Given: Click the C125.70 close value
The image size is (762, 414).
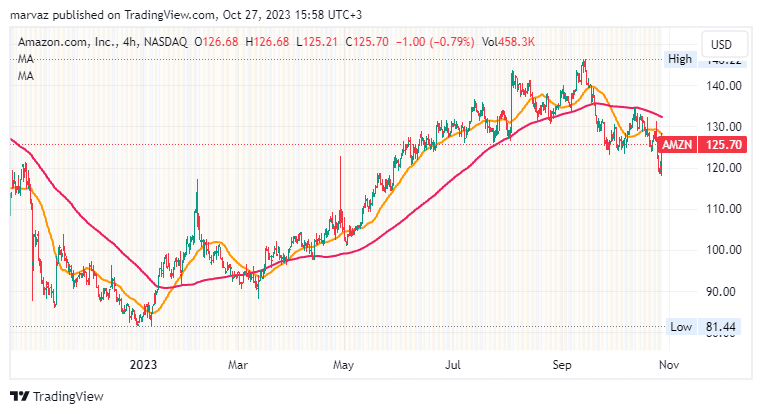Looking at the screenshot, I should pos(367,42).
